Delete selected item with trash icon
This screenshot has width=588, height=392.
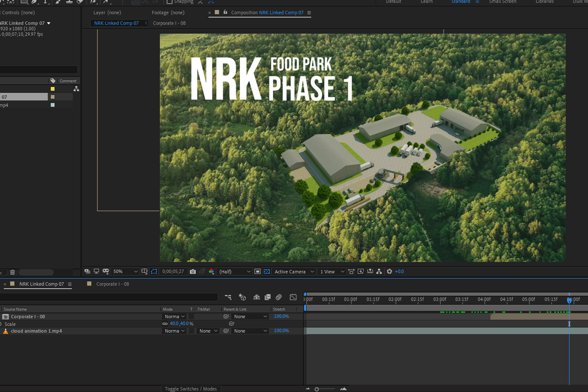pos(13,272)
